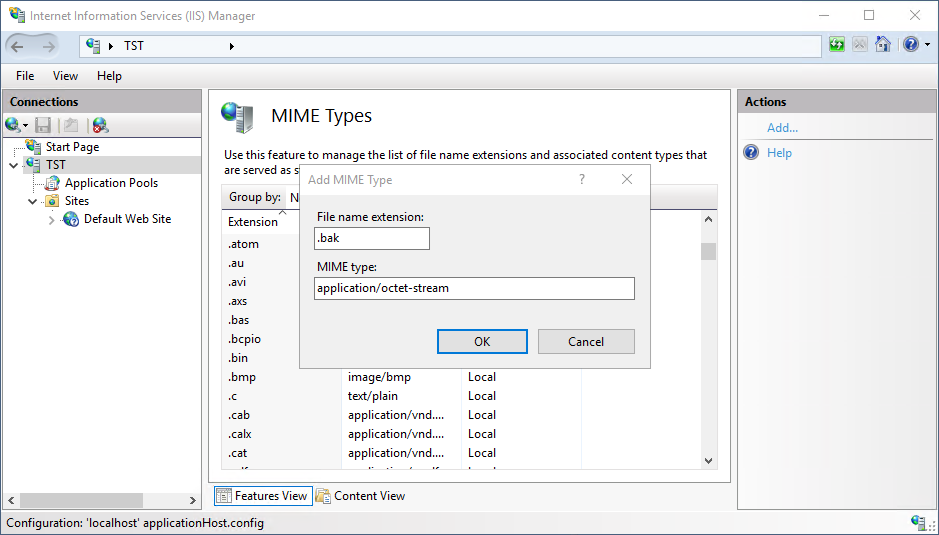Select the Start Page tree item
The height and width of the screenshot is (535, 939).
point(72,147)
